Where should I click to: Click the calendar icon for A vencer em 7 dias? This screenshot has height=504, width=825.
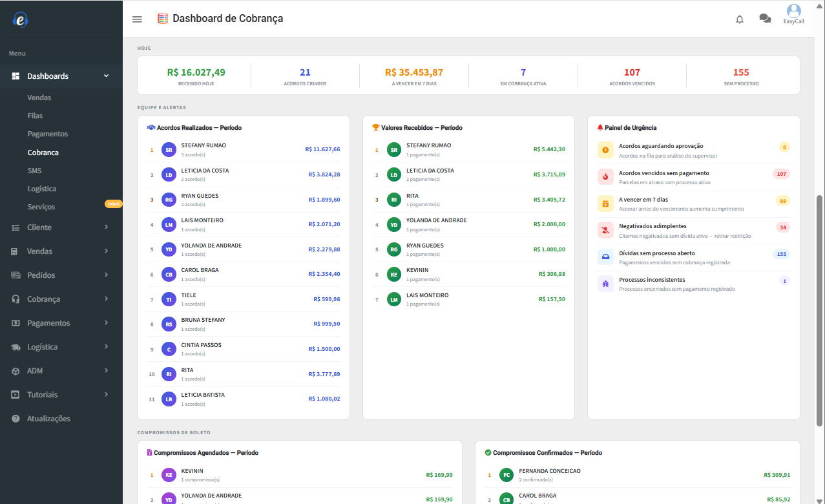(605, 204)
